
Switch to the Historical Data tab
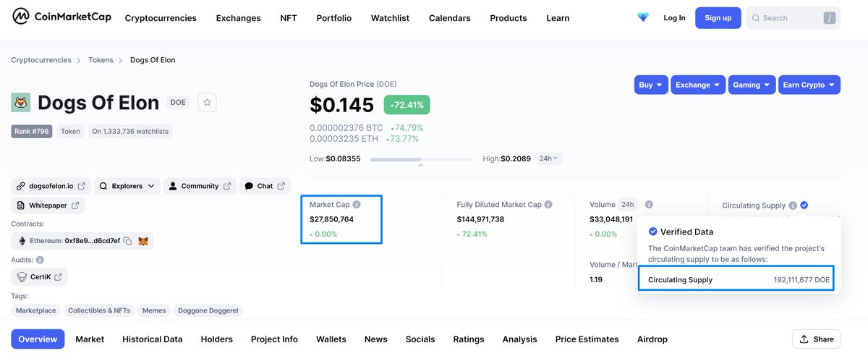click(152, 339)
